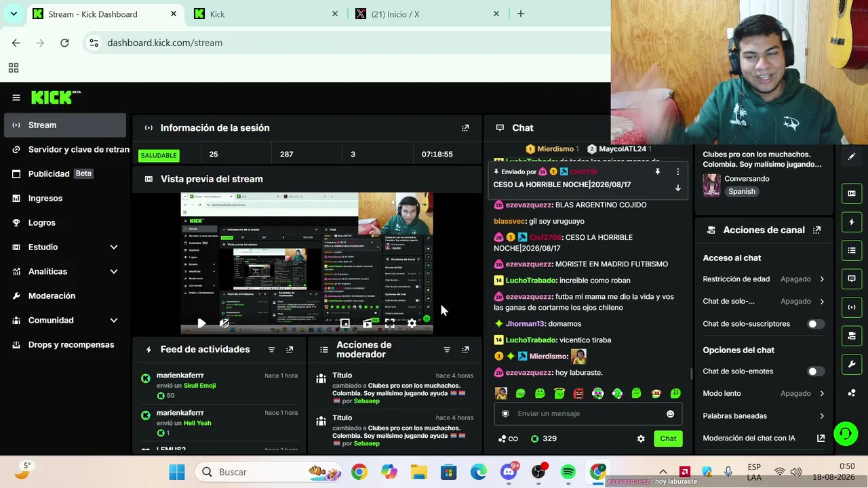
Task: Toggle channel actions icon in right rail
Action: point(852,335)
